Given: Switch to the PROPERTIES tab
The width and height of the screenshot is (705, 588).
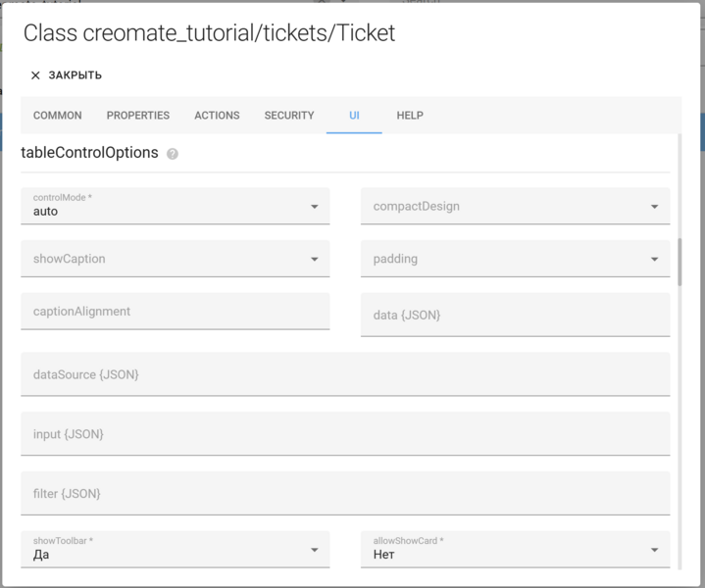Looking at the screenshot, I should (x=137, y=116).
